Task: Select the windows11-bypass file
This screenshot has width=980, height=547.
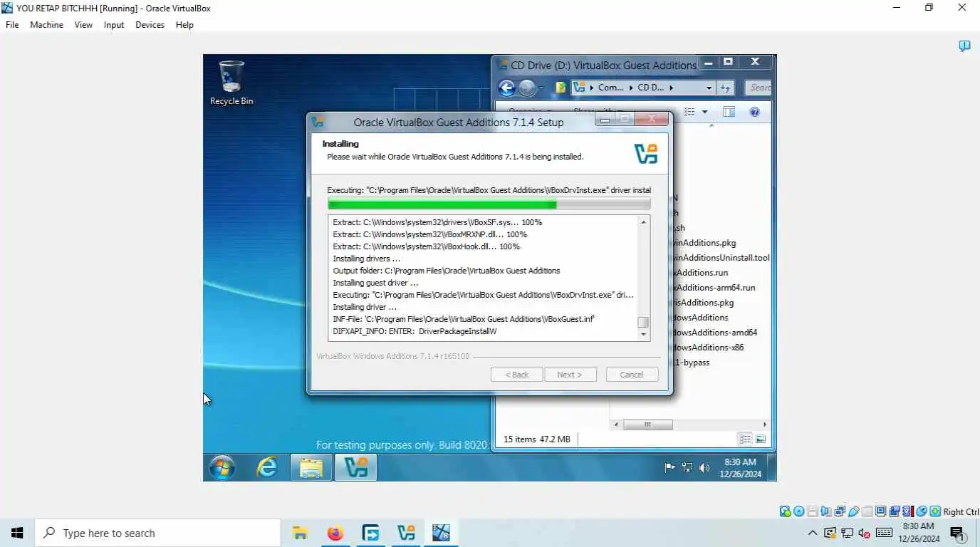Action: coord(690,363)
